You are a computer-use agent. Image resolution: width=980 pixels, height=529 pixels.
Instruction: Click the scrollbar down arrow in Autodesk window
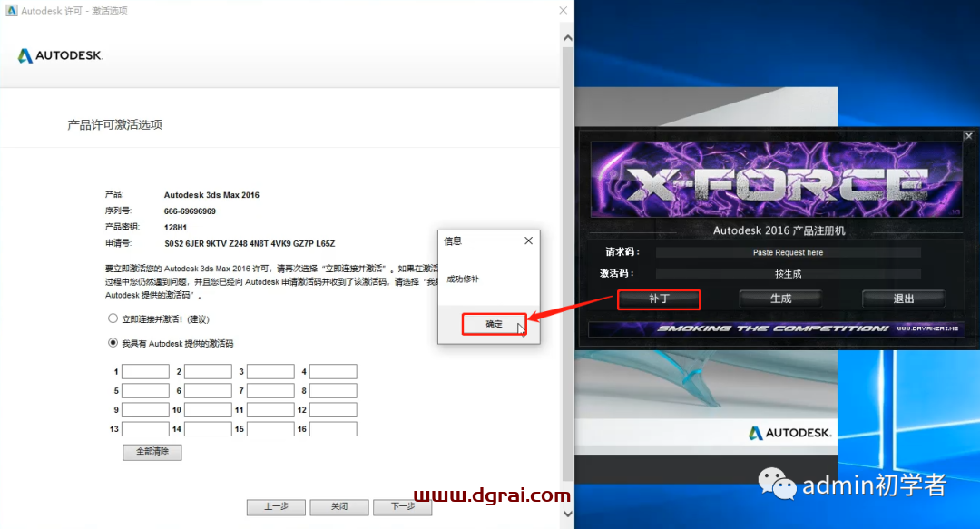[x=567, y=514]
